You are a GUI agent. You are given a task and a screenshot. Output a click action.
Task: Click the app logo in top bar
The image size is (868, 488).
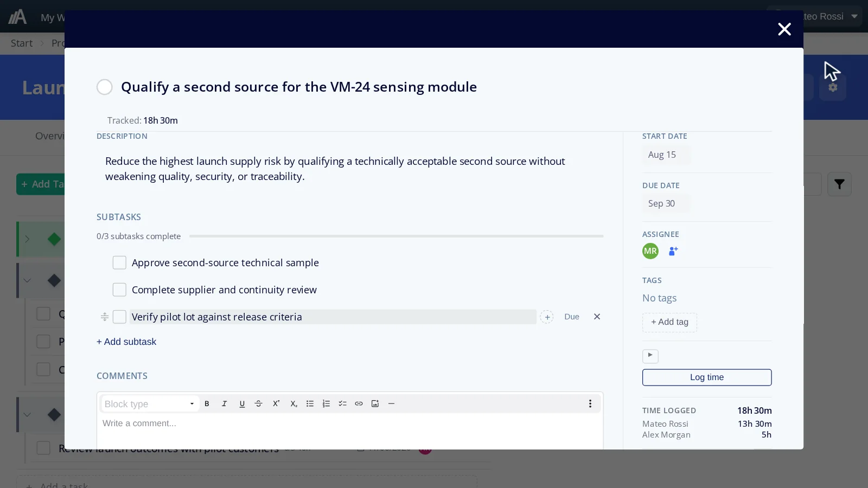tap(17, 16)
